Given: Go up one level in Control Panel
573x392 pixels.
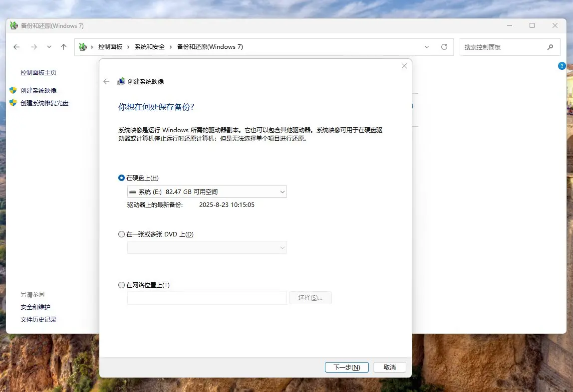Looking at the screenshot, I should click(63, 47).
